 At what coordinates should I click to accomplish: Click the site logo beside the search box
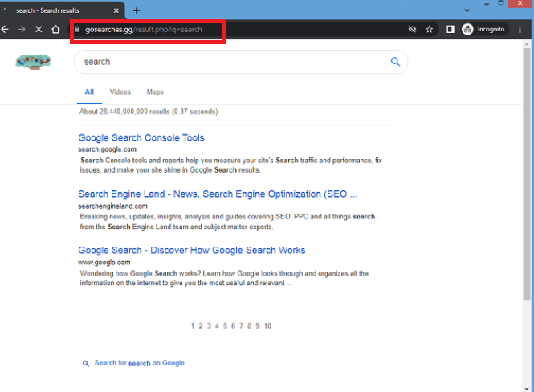33,62
